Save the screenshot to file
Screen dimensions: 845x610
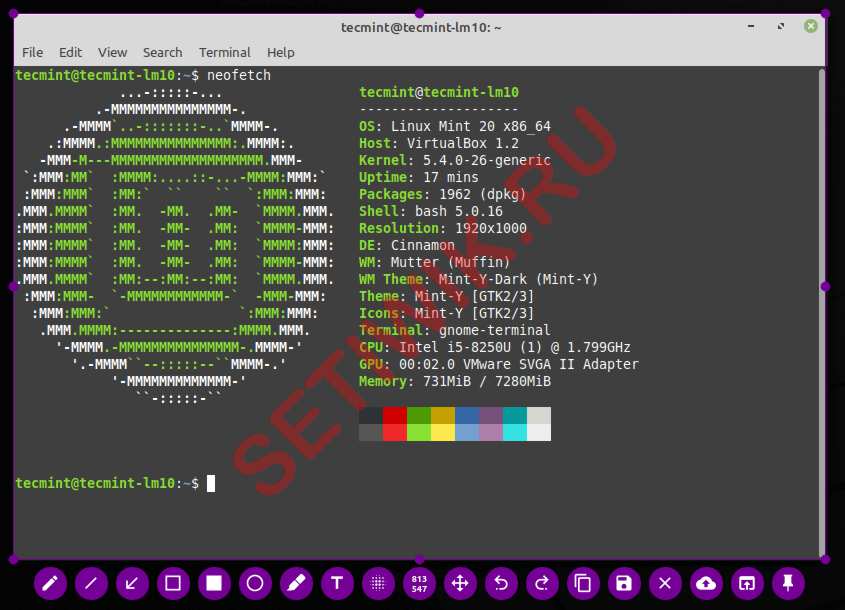click(624, 583)
